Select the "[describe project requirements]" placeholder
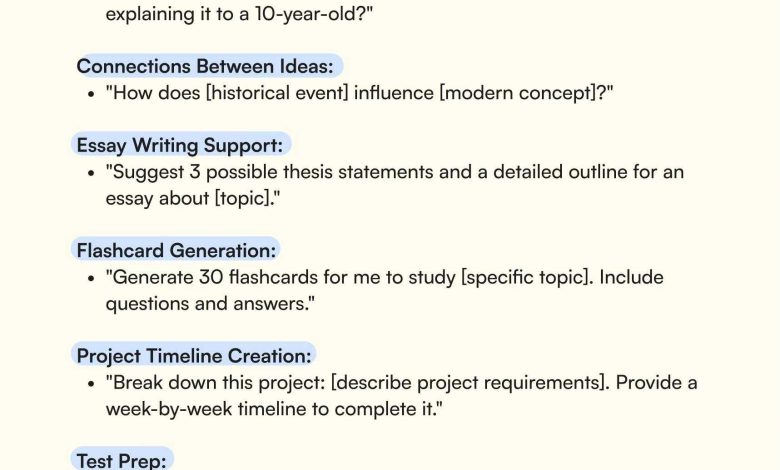Viewport: 780px width, 470px height. tap(451, 383)
